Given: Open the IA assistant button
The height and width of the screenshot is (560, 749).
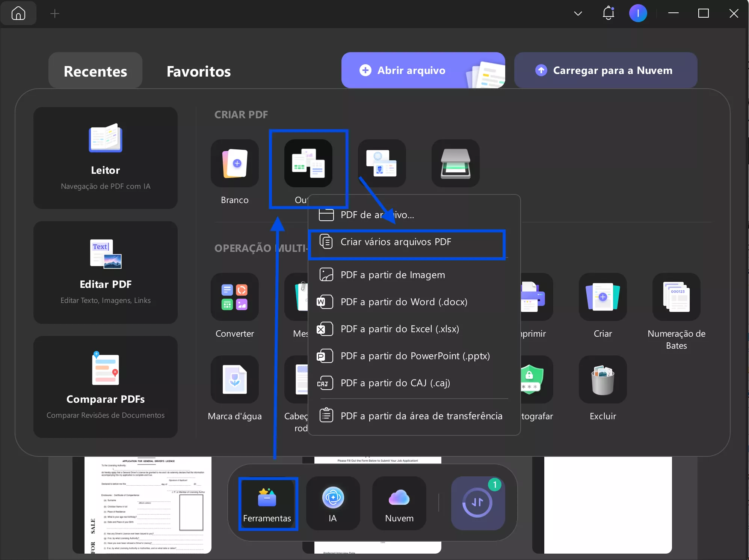Looking at the screenshot, I should tap(333, 503).
